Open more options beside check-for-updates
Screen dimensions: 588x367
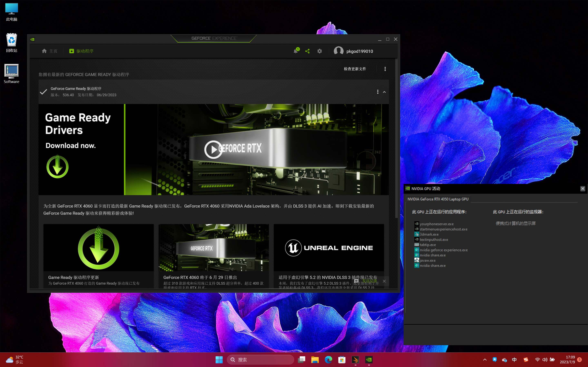[385, 69]
